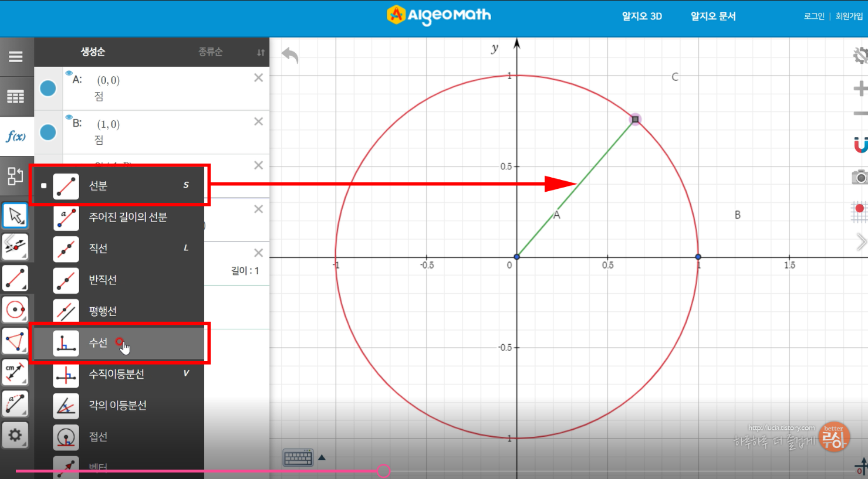Open the spreadsheet table view icon

[16, 97]
